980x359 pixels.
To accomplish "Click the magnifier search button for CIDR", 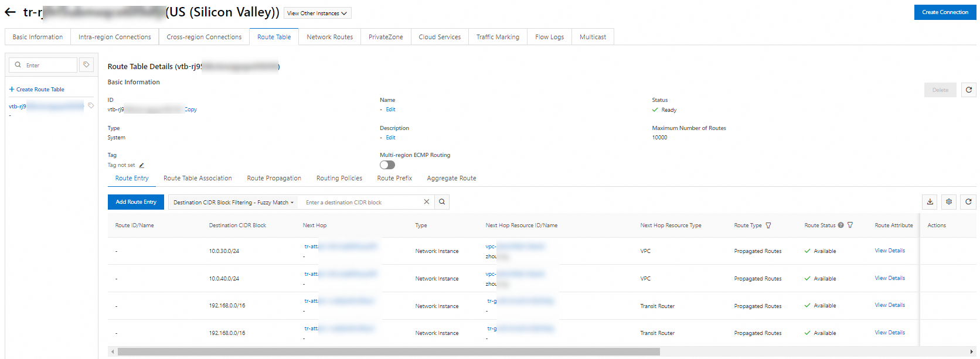I will [x=442, y=202].
